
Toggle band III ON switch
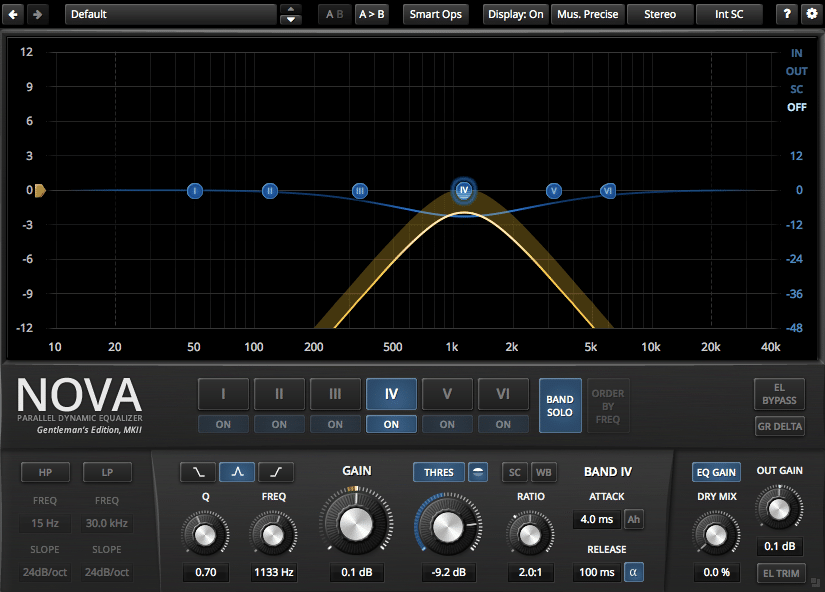pos(335,424)
